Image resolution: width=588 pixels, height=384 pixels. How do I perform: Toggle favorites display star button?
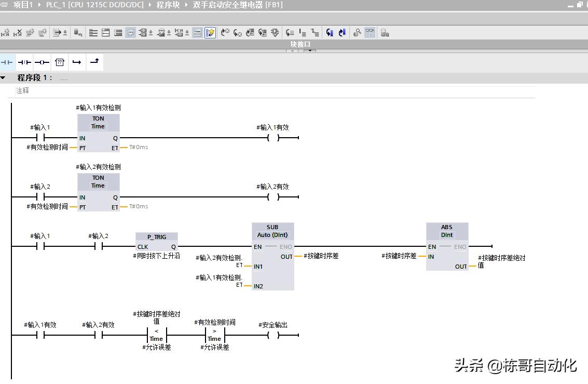click(x=210, y=33)
